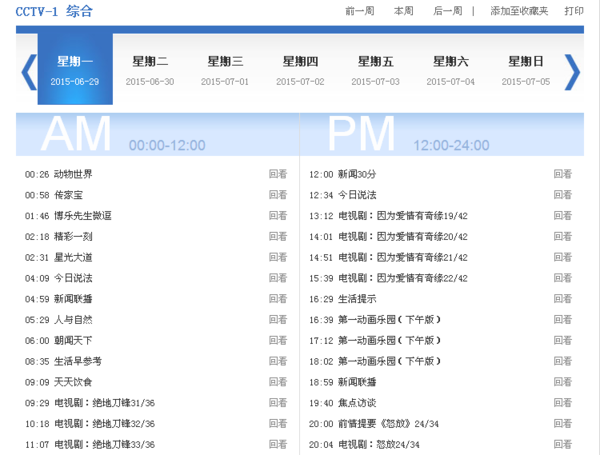The height and width of the screenshot is (455, 600).
Task: Click program title 焦点访谈
Action: [x=357, y=403]
